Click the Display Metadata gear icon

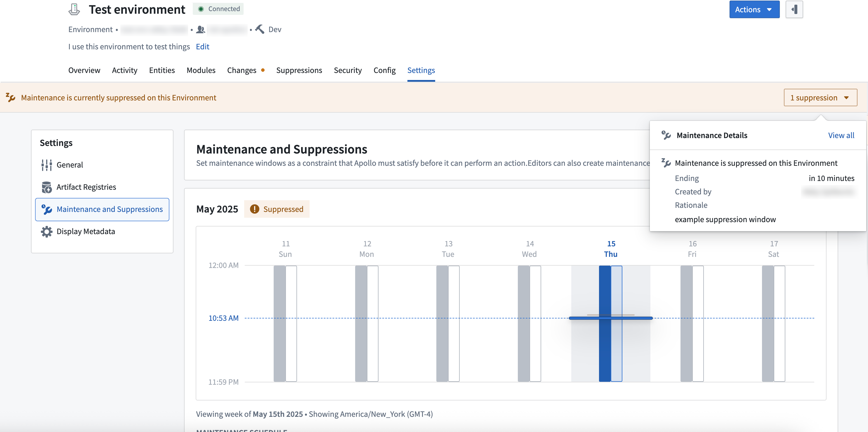46,232
